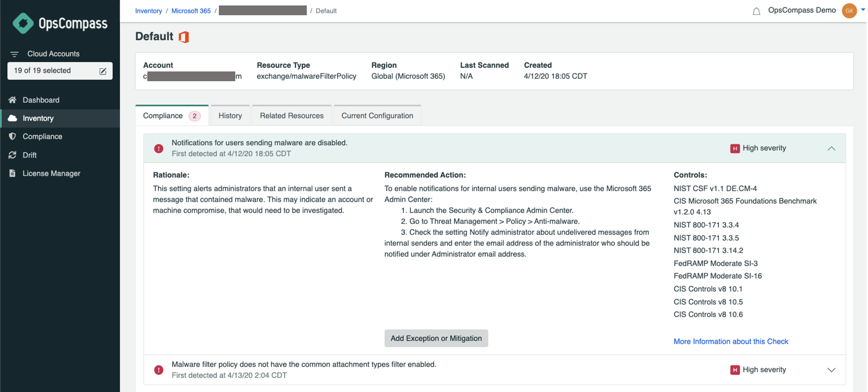Click the Dashboard home icon
868x392 pixels.
pyautogui.click(x=13, y=100)
